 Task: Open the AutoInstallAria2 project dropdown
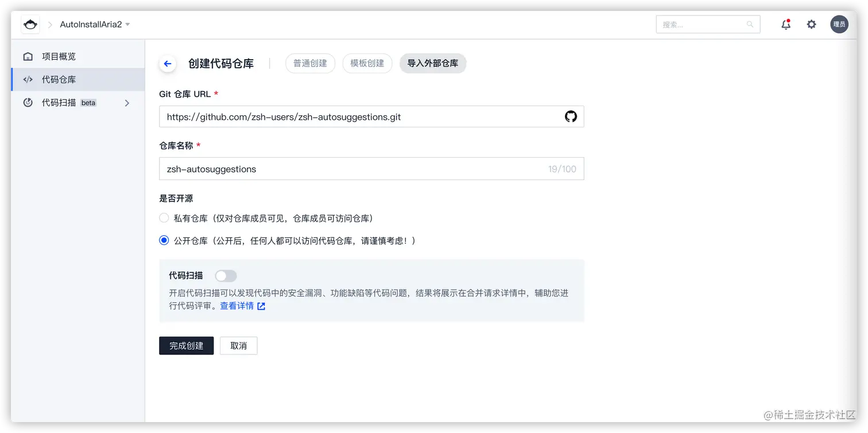[95, 24]
